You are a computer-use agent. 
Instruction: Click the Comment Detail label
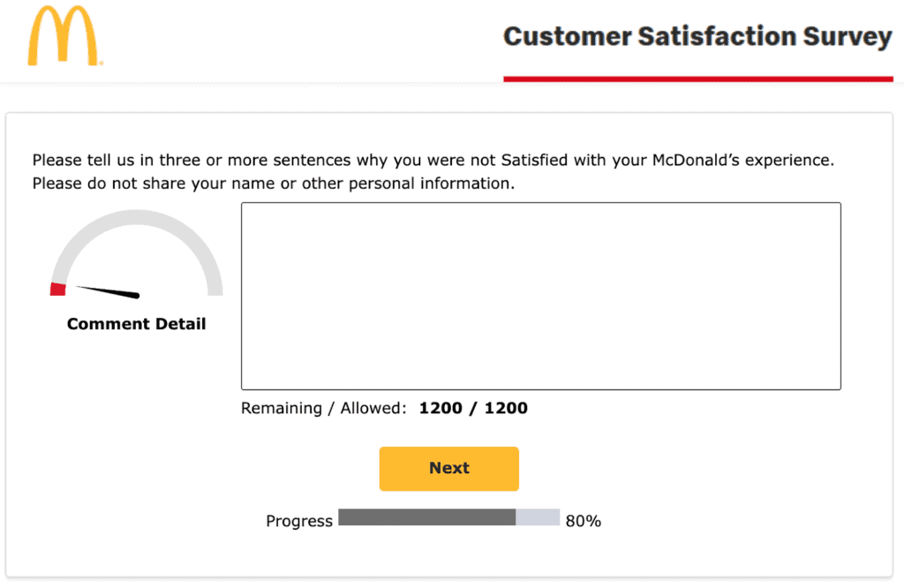[137, 324]
